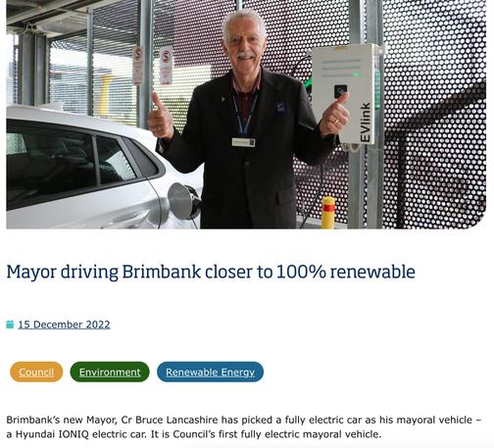
Task: Click the white car's rear window in photo
Action: [116, 160]
